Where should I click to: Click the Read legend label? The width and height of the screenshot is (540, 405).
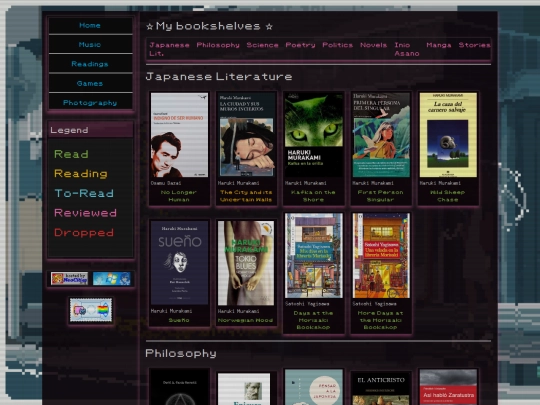point(71,154)
